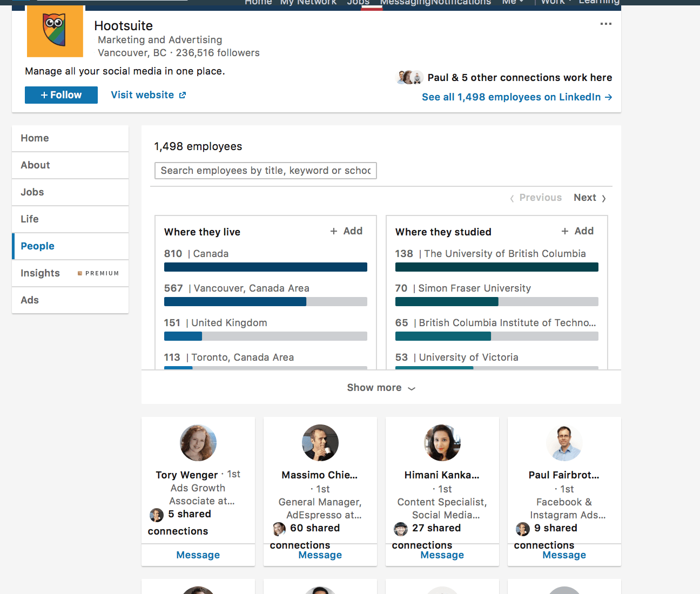Select British Columbia Institute of Techno... bar
This screenshot has width=700, height=594.
[x=497, y=336]
